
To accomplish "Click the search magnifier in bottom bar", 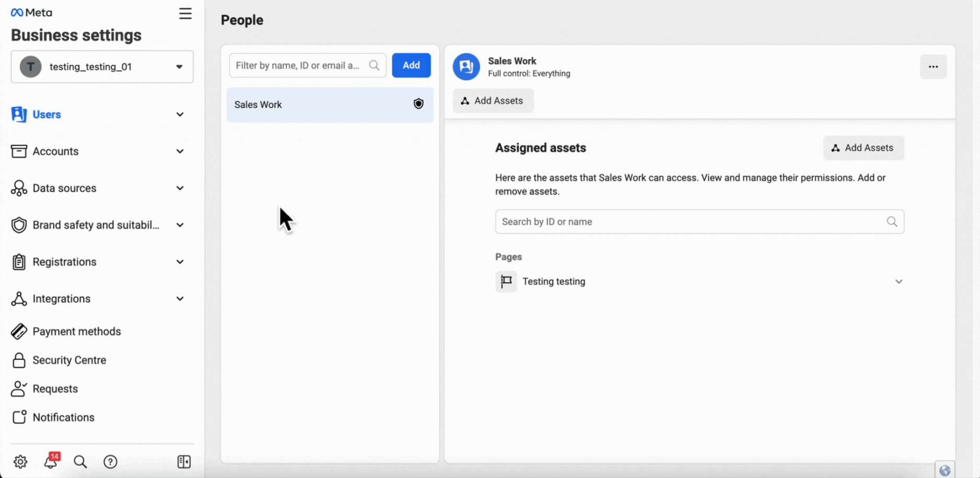I will coord(80,462).
